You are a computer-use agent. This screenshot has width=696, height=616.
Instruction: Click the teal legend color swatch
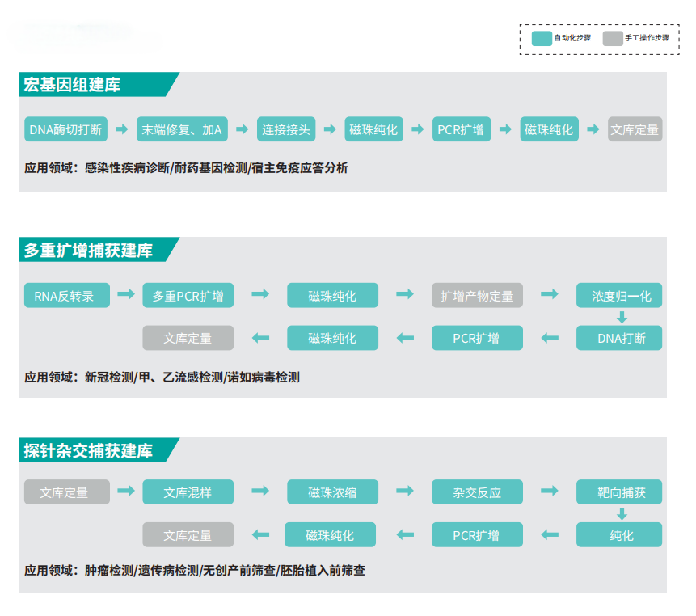tap(540, 36)
